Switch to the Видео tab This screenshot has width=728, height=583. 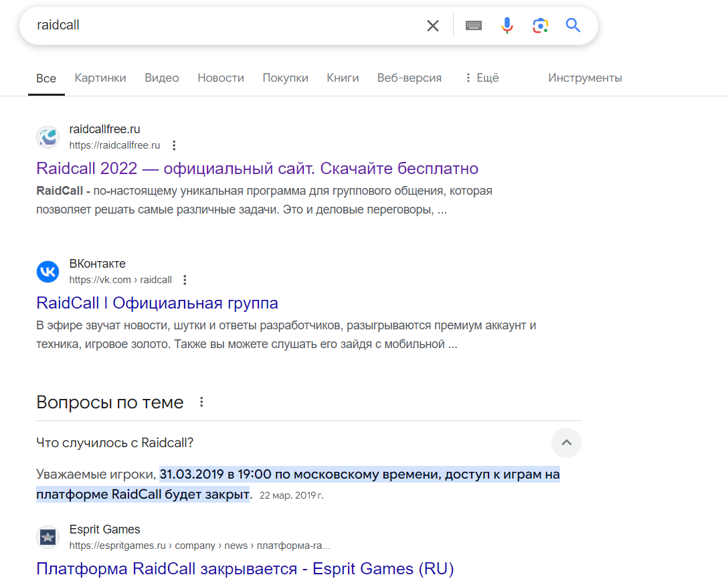click(x=161, y=78)
